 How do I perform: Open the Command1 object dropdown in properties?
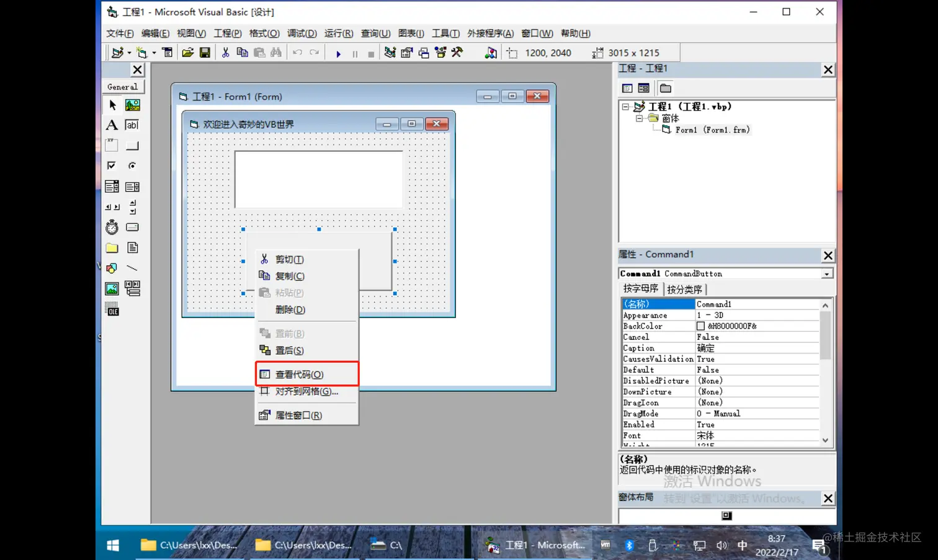827,273
